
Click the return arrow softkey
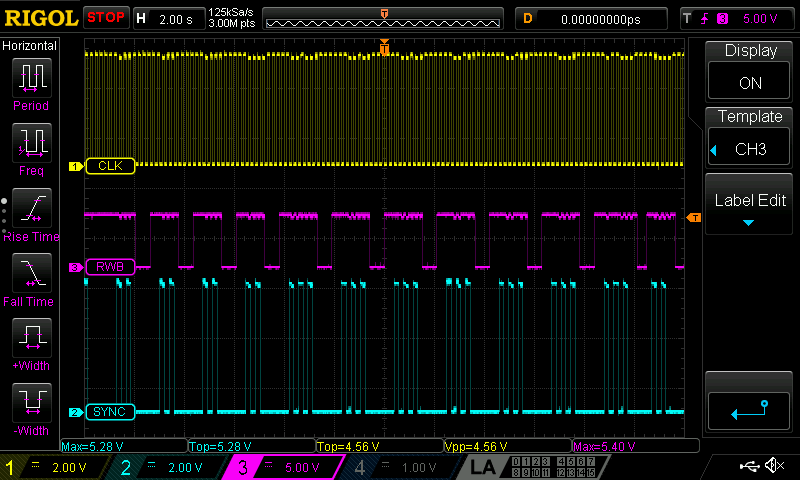coord(750,408)
